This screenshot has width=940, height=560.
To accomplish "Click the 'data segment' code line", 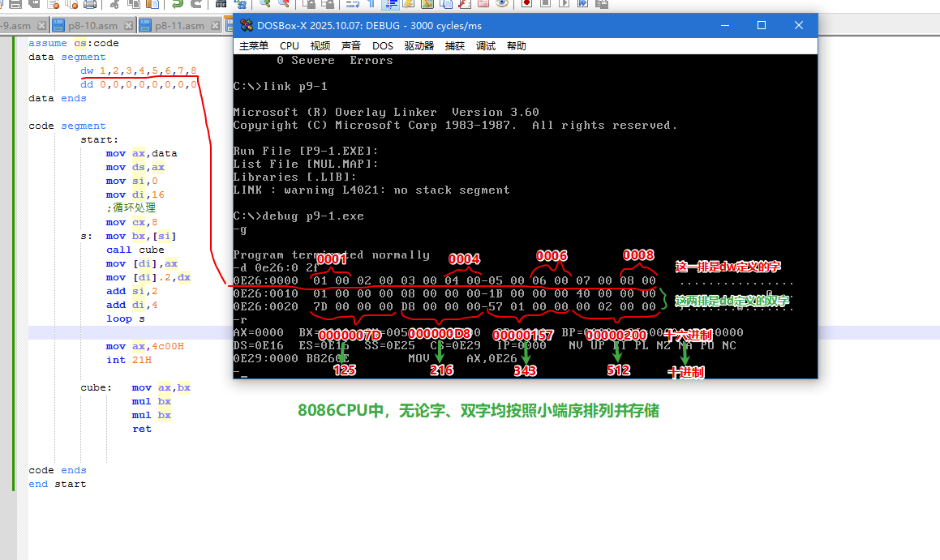I will tap(67, 57).
